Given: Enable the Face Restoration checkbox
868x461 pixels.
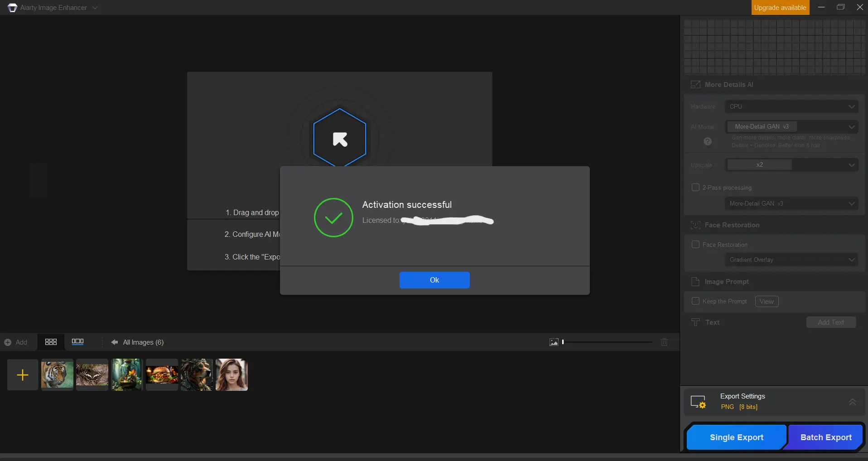Looking at the screenshot, I should (x=695, y=245).
